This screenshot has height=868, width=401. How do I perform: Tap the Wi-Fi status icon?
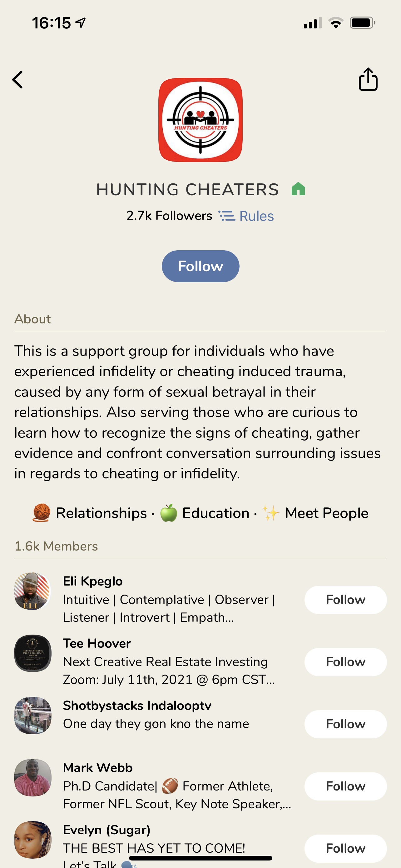coord(336,23)
